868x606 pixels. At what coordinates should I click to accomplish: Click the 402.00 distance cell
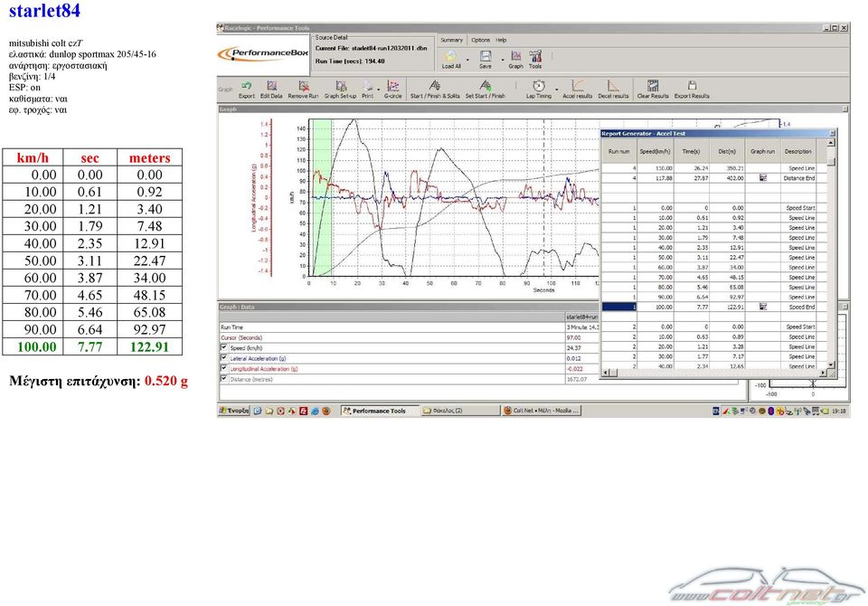(x=727, y=178)
